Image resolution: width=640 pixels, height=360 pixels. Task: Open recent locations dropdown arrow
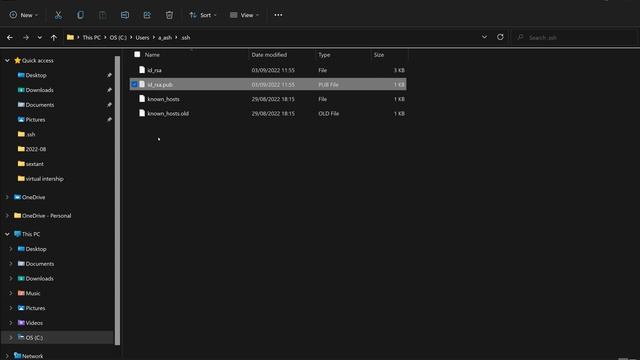coord(40,38)
